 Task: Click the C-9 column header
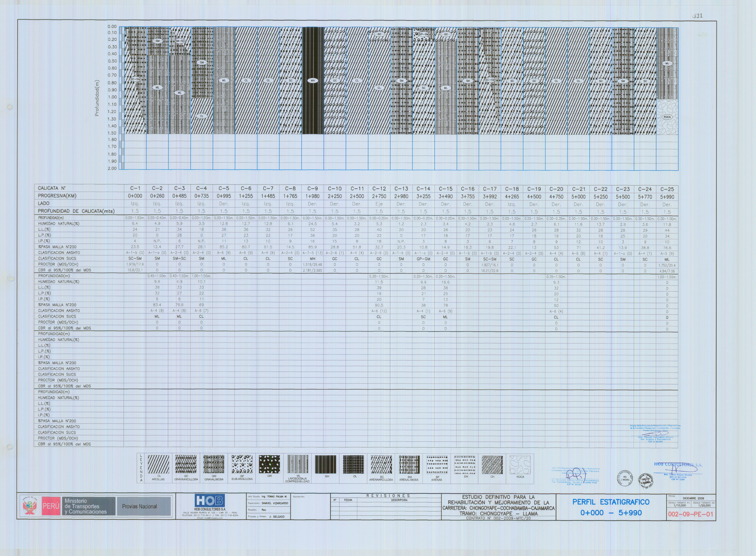coord(313,189)
